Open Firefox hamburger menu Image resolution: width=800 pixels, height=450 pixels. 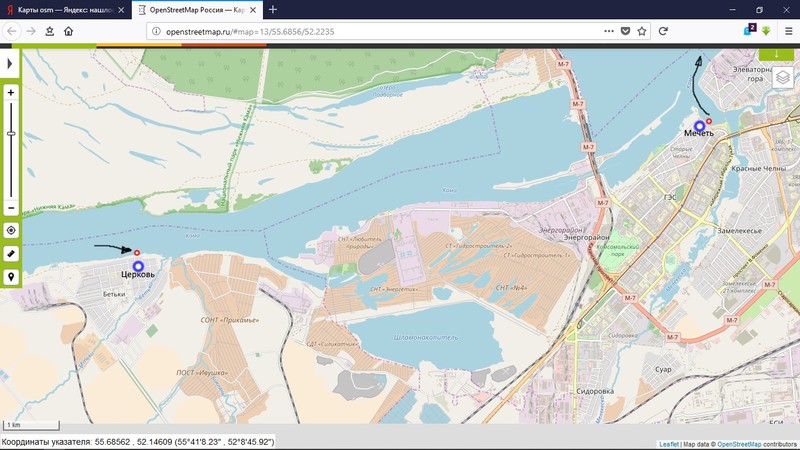[787, 31]
